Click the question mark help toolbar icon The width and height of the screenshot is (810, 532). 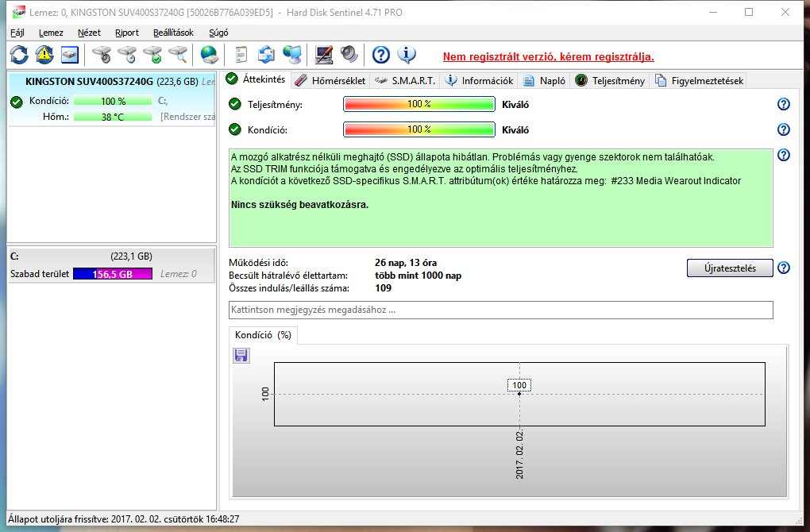pyautogui.click(x=381, y=54)
